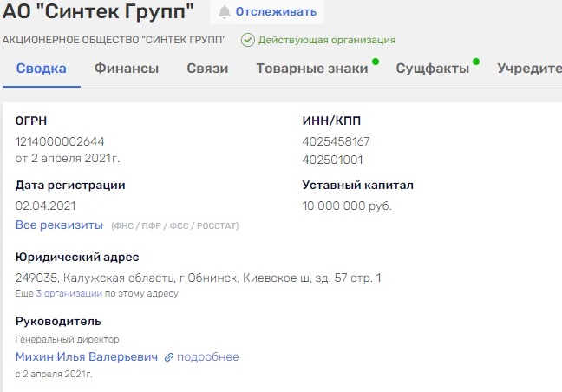Click the Действующая организация status text
This screenshot has width=562, height=392.
pos(327,40)
